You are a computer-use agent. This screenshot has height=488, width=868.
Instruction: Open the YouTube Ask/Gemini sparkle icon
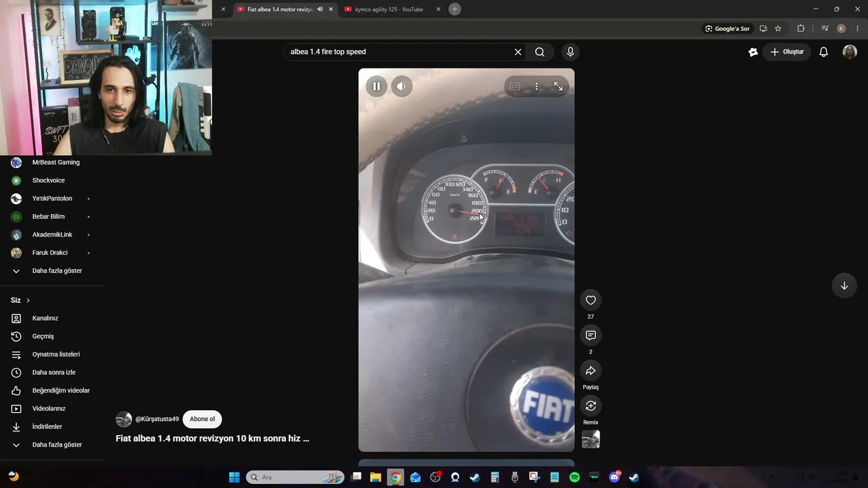point(753,52)
